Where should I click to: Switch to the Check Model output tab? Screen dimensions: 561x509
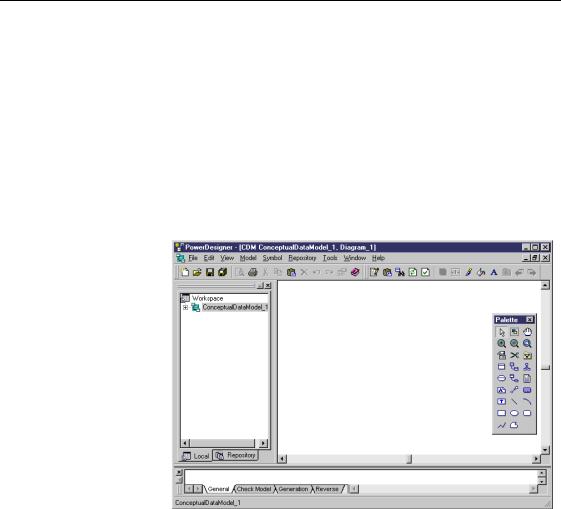254,489
